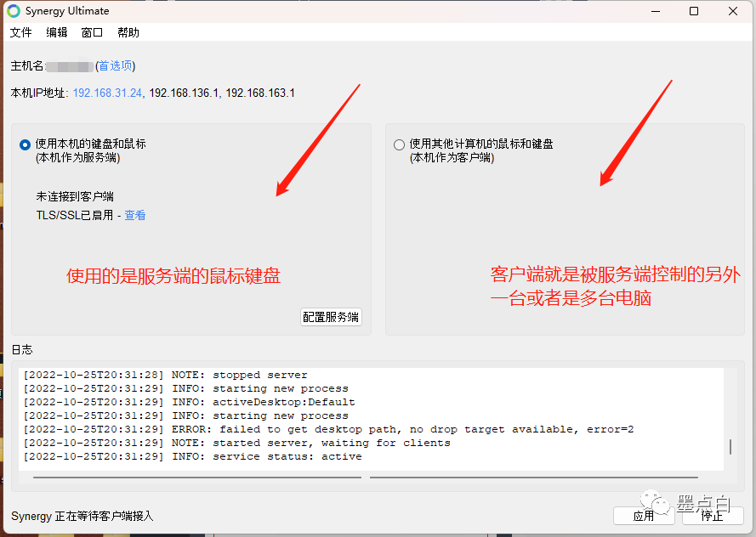The height and width of the screenshot is (537, 756).
Task: Click log line 'started server, waiting for clients'
Action: (236, 443)
